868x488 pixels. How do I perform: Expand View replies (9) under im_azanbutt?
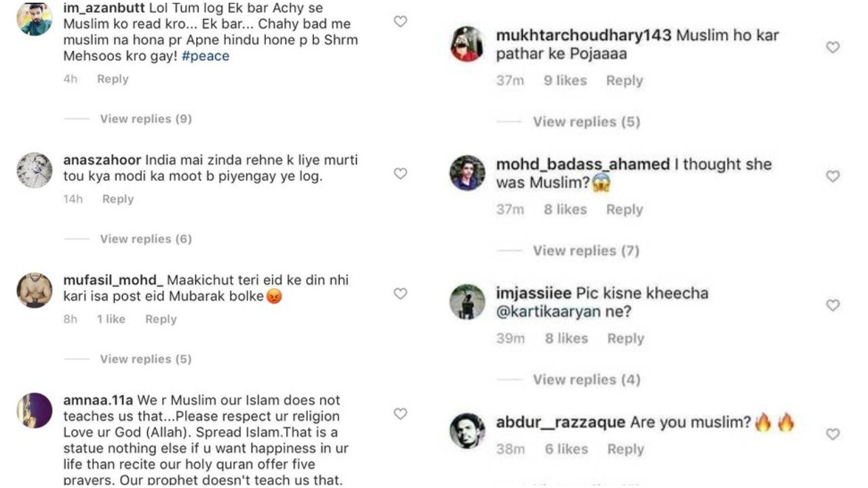[x=146, y=119]
